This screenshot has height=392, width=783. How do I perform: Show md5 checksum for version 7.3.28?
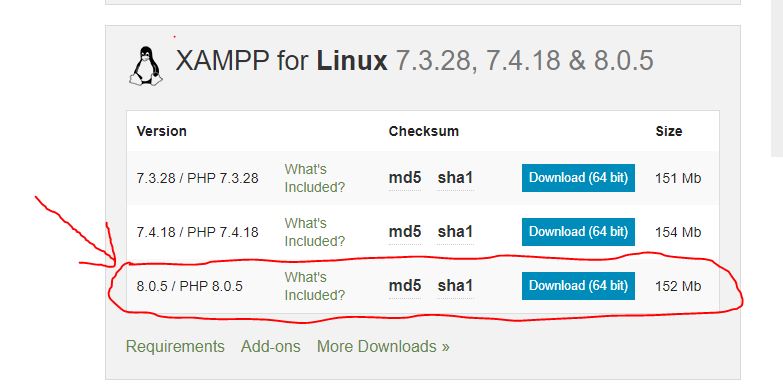pos(405,178)
